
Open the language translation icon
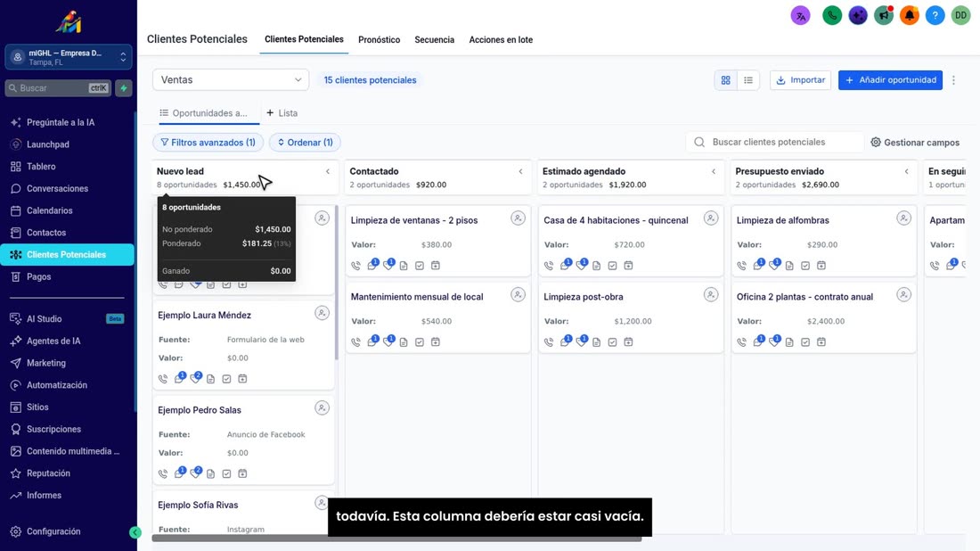(801, 16)
